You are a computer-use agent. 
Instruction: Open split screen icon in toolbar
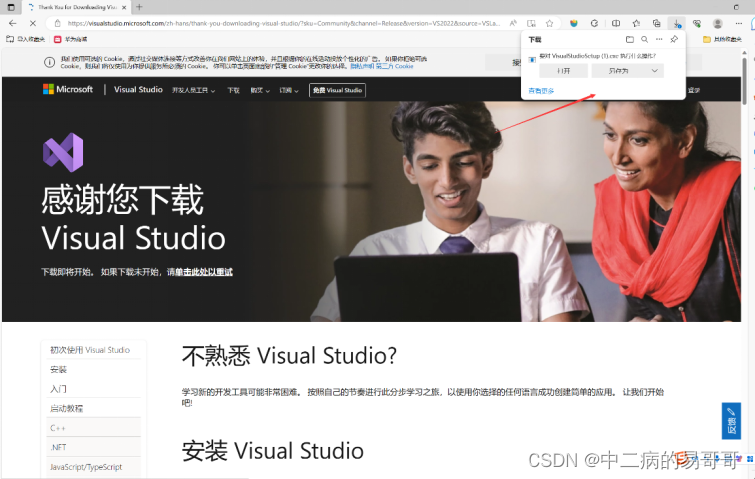(615, 23)
